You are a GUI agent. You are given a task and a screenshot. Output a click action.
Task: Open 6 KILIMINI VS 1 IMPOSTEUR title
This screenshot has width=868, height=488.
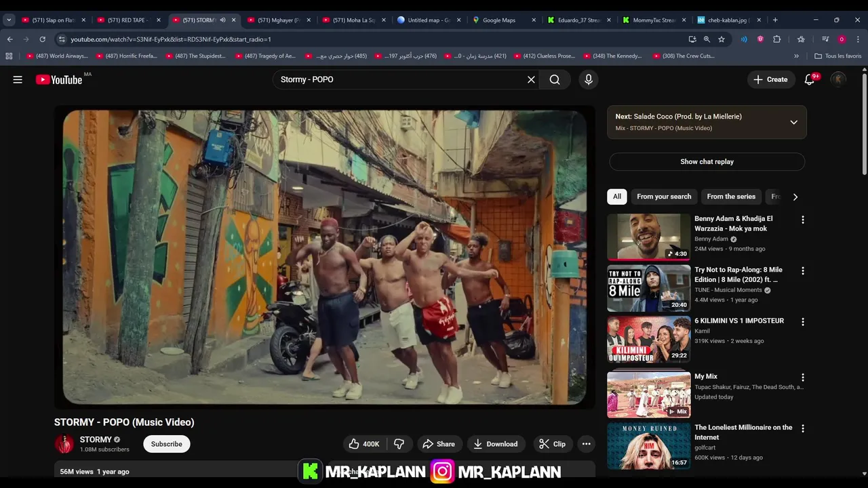pos(739,321)
